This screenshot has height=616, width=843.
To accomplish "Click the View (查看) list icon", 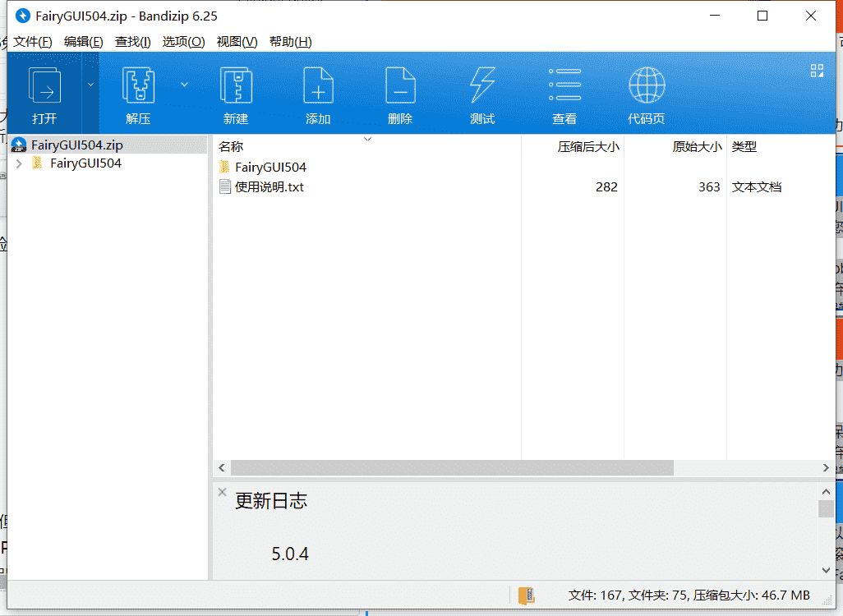I will (564, 85).
